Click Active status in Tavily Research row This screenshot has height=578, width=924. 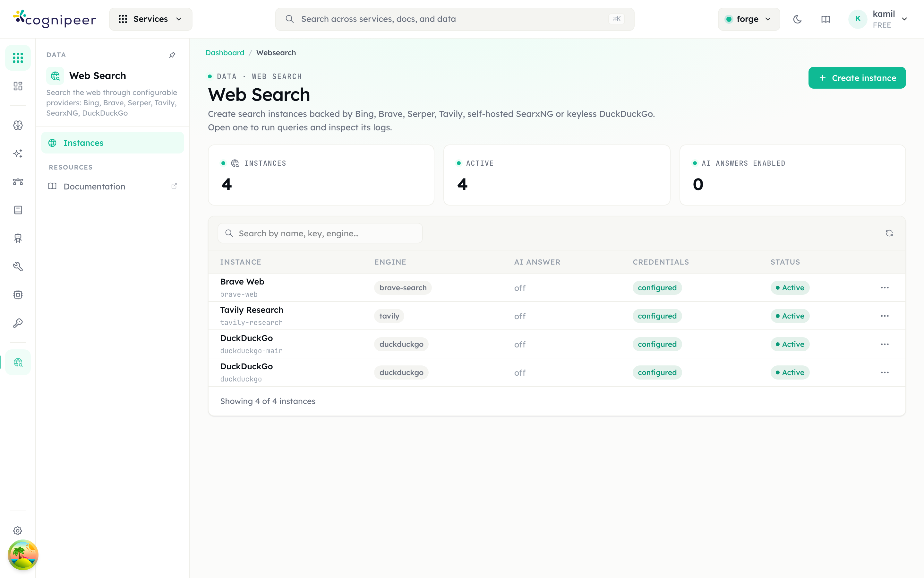pos(790,316)
